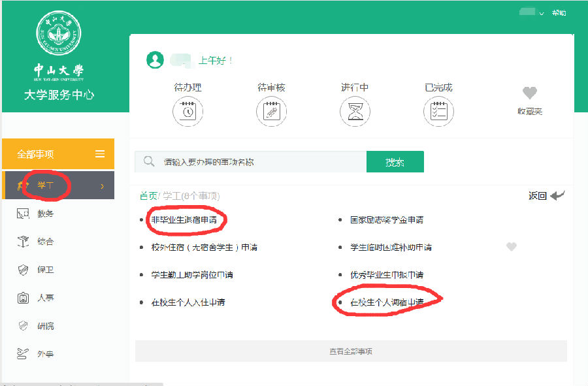
Task: Expand the 学工 category chevron
Action: [x=102, y=186]
